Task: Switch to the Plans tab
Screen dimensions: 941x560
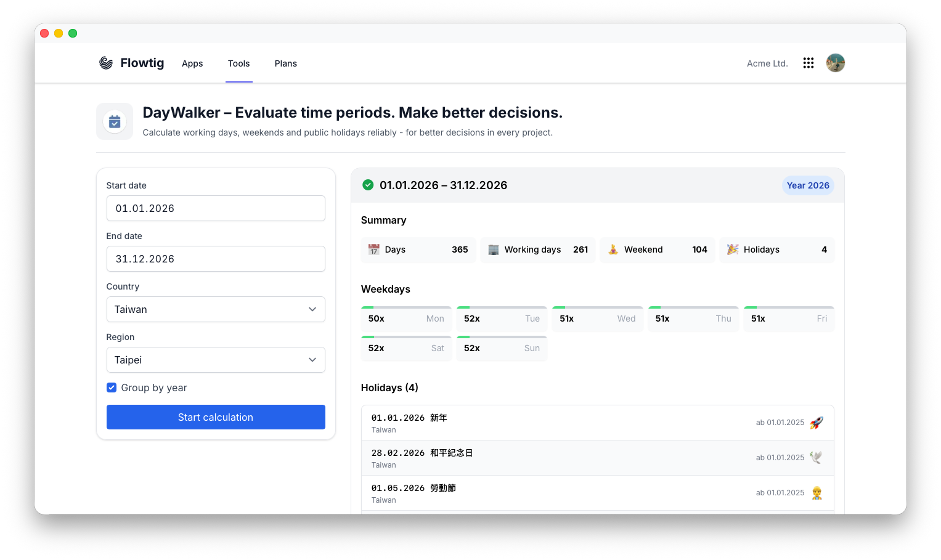Action: pos(286,63)
